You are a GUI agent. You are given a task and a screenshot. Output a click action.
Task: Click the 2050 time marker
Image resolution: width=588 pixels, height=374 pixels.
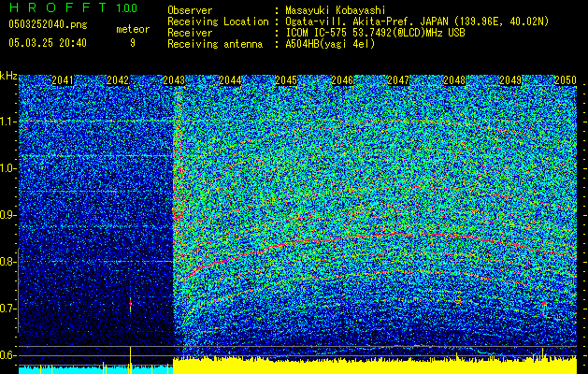566,80
